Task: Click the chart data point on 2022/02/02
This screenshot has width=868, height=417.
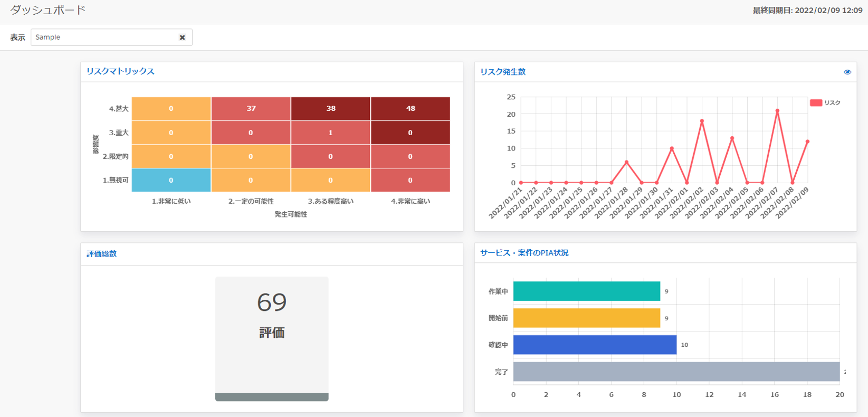Action: click(x=702, y=121)
